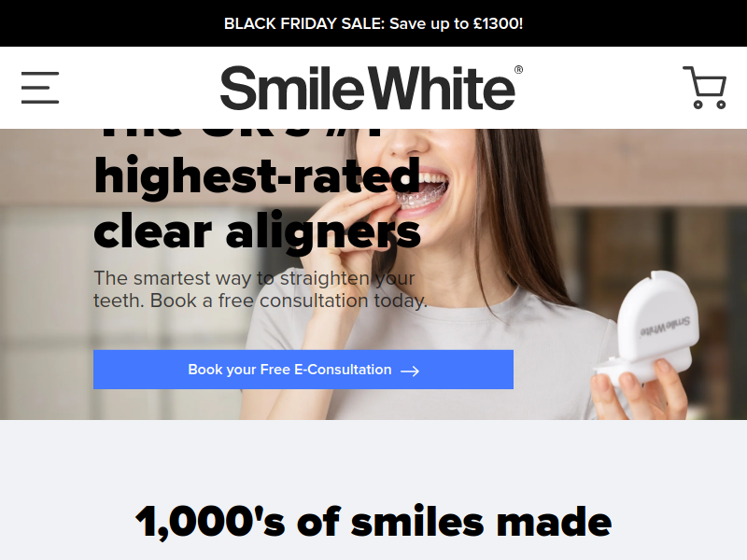Image resolution: width=747 pixels, height=560 pixels.
Task: Select the "clear aligners" headline line
Action: (x=258, y=231)
